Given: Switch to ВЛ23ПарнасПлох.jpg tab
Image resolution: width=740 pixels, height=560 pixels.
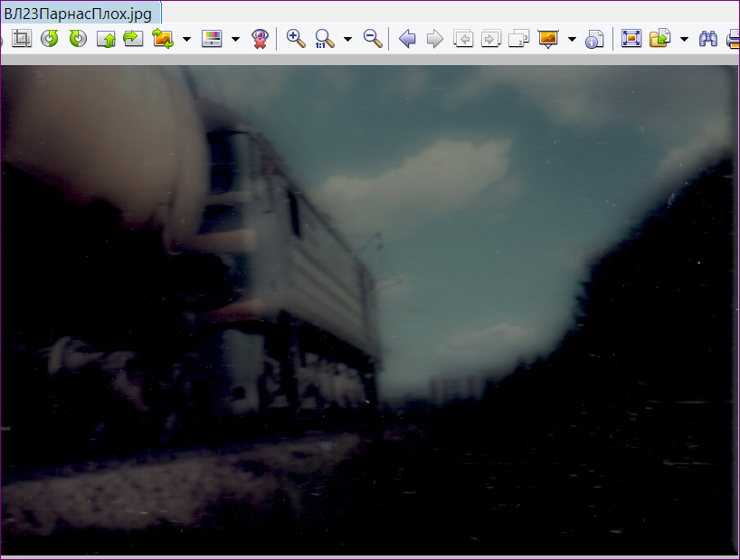Looking at the screenshot, I should click(79, 14).
